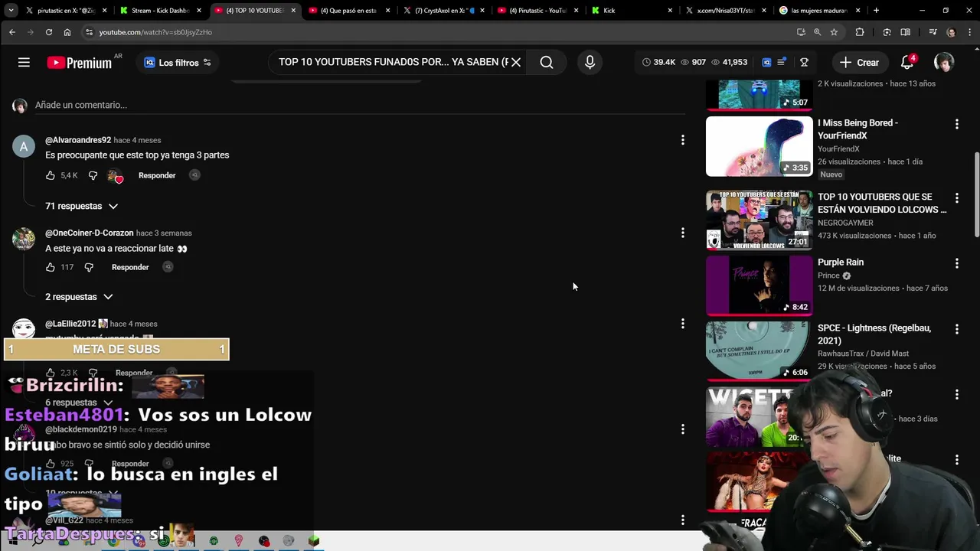Open @LaEllie2012 channel link
980x551 pixels.
70,324
